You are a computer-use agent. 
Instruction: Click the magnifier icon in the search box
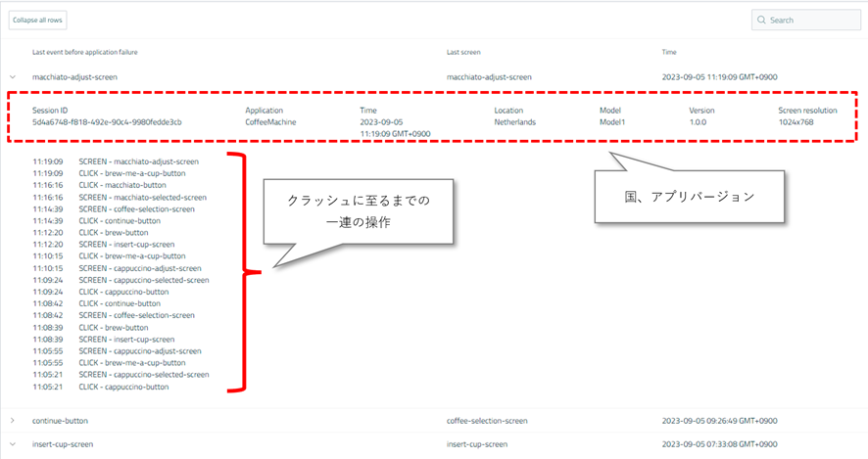[760, 20]
